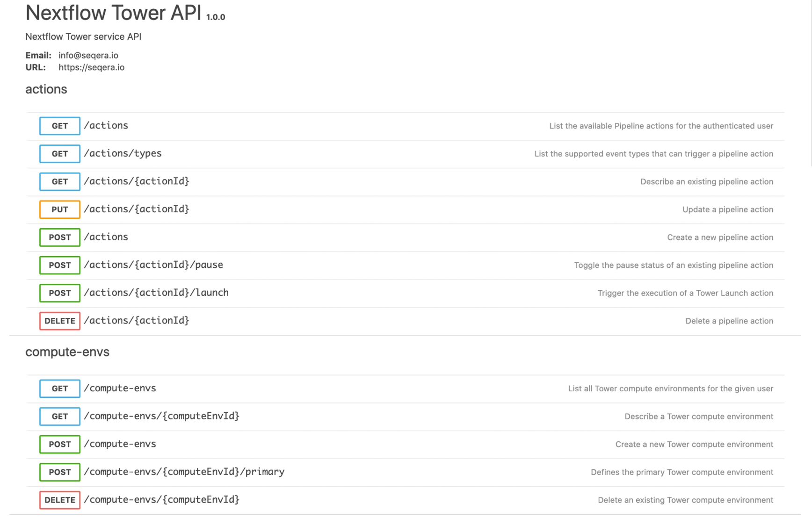Expand the /actions/{actionId}/launch endpoint path
The height and width of the screenshot is (518, 812).
tap(156, 293)
